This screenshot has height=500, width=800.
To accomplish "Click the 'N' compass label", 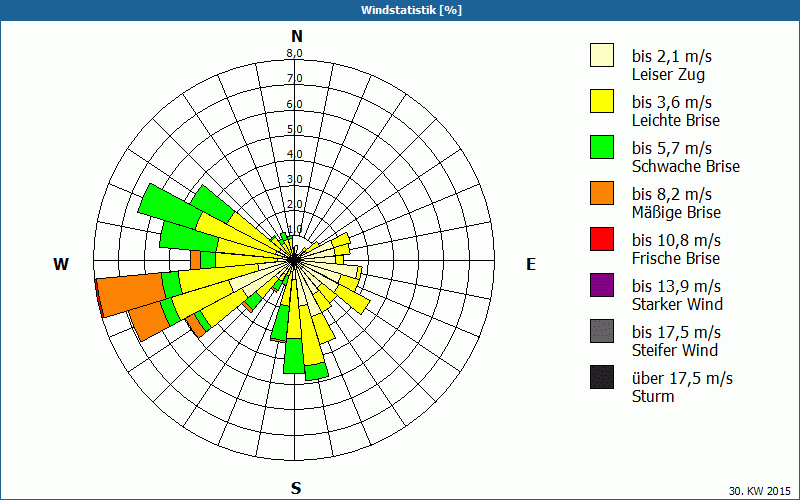I will tap(297, 36).
